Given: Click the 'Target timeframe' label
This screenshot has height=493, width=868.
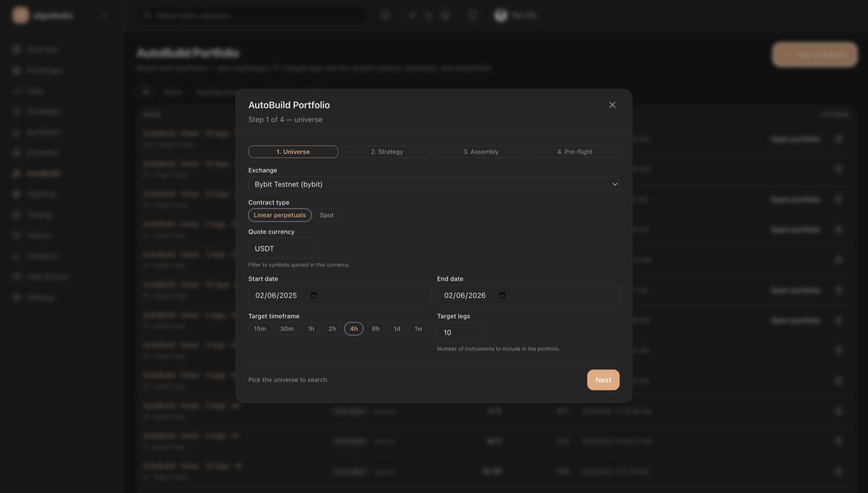Looking at the screenshot, I should [274, 316].
